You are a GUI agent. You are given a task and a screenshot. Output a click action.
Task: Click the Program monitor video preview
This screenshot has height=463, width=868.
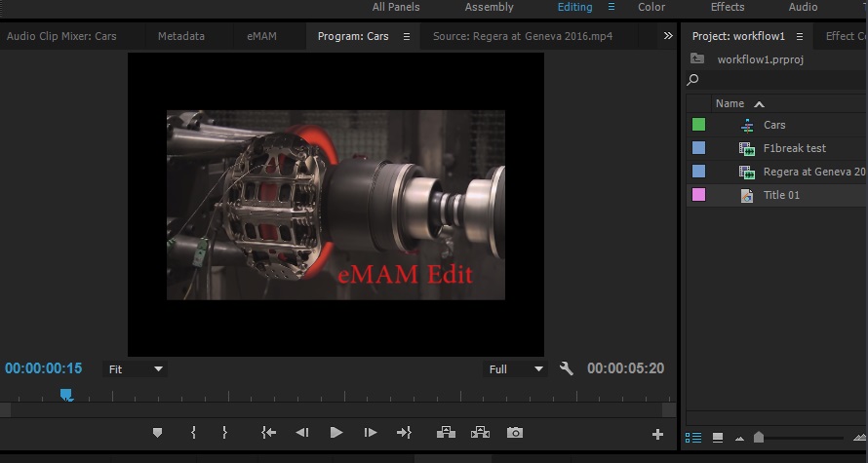pyautogui.click(x=335, y=205)
